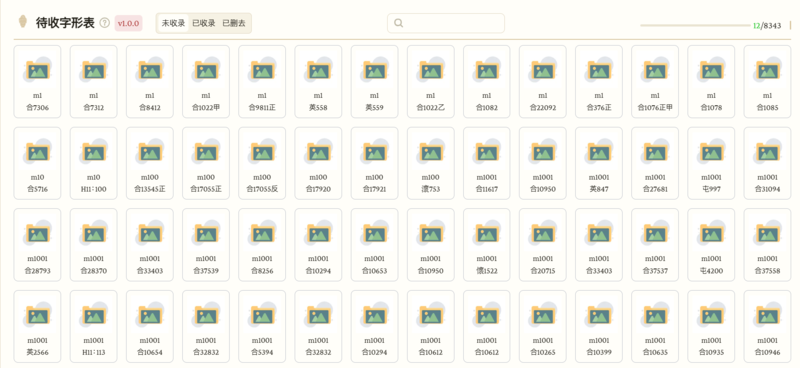
Task: Click the label text 合10654
Action: click(149, 352)
